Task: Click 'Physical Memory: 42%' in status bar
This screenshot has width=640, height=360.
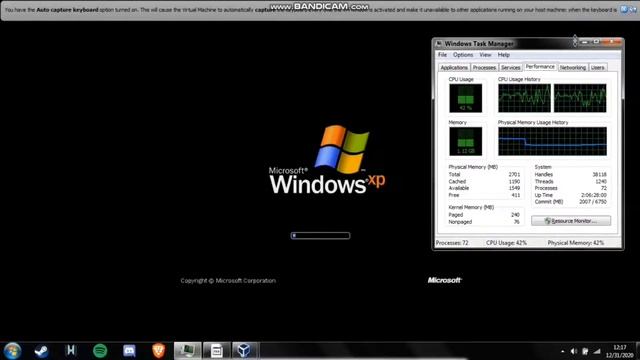Action: tap(576, 243)
